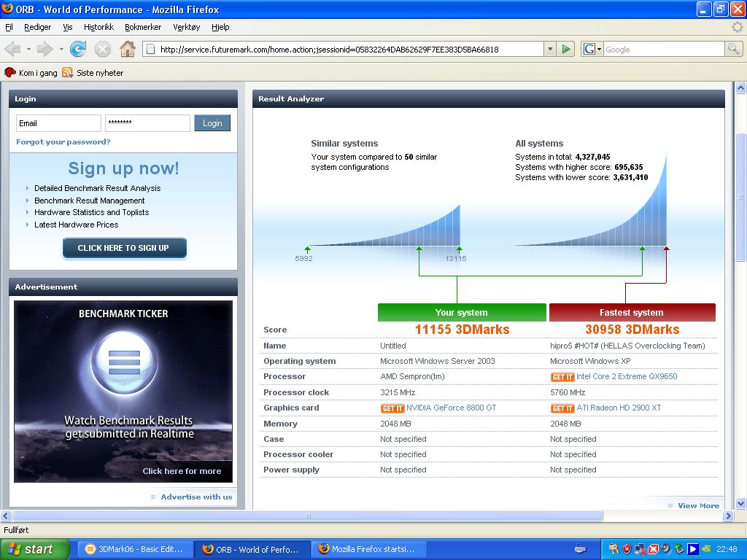Go back with the Back arrow
The height and width of the screenshot is (560, 747).
[13, 49]
